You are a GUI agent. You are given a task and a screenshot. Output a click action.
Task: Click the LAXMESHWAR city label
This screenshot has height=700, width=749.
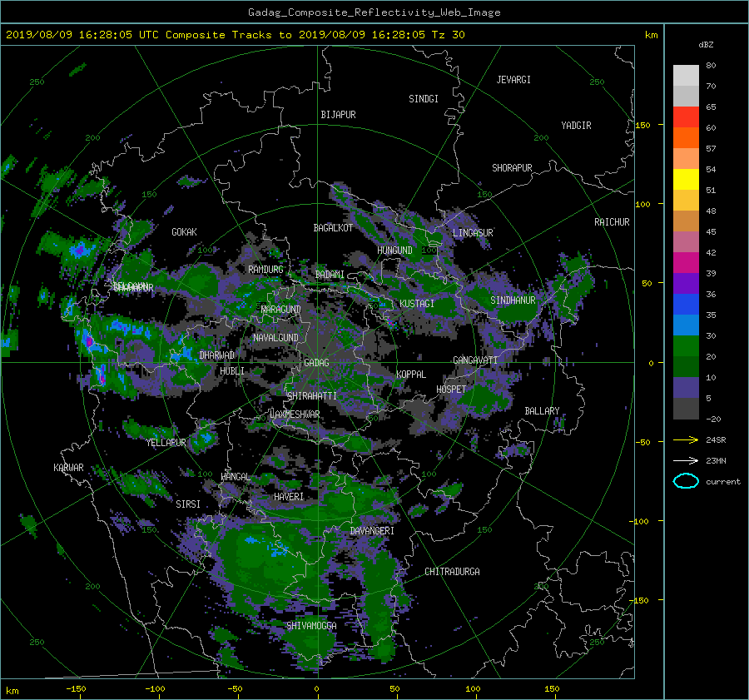tap(295, 415)
